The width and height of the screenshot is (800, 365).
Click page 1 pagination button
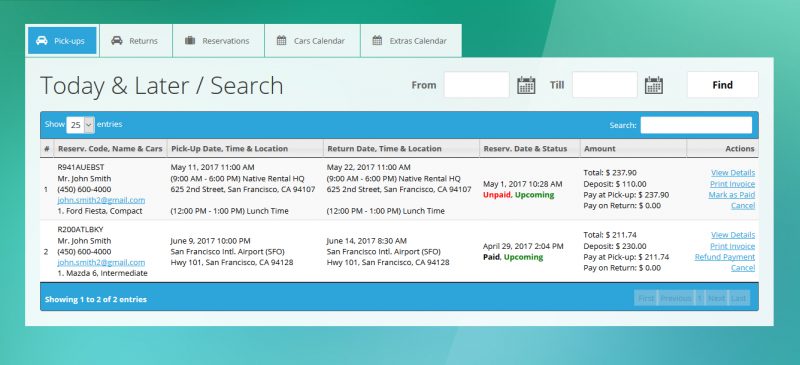click(700, 298)
